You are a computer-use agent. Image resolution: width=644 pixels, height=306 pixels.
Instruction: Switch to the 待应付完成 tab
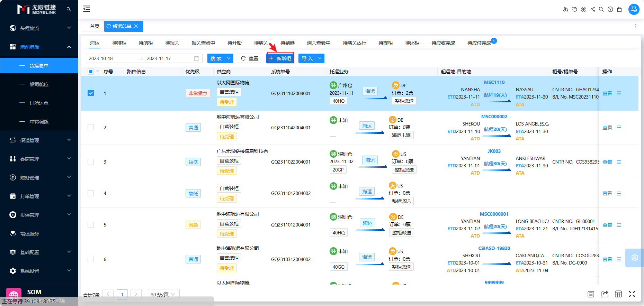pos(479,43)
